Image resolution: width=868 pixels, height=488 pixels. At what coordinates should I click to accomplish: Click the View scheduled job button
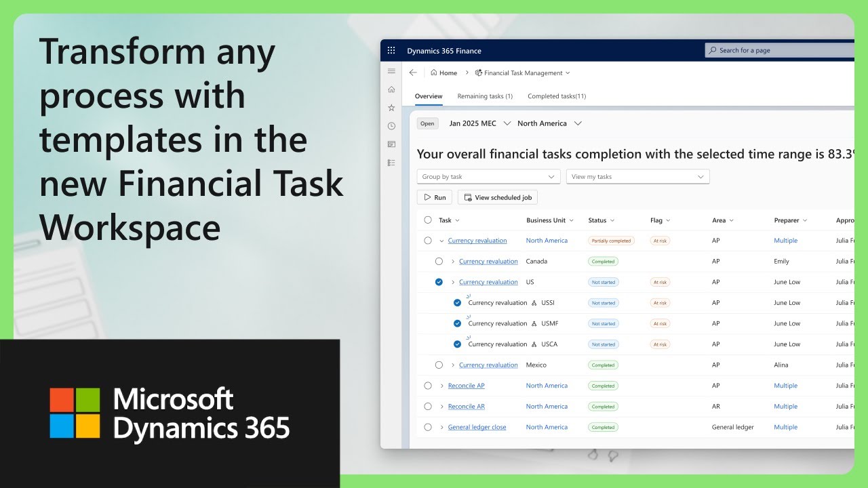(x=498, y=197)
